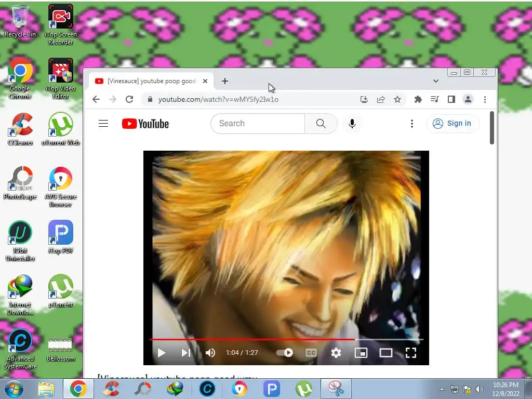The image size is (532, 399).
Task: Mute the video volume
Action: click(210, 353)
